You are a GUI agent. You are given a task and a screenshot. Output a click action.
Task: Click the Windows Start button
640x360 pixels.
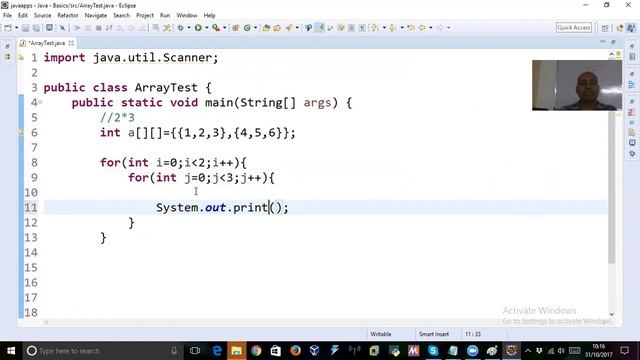click(11, 351)
